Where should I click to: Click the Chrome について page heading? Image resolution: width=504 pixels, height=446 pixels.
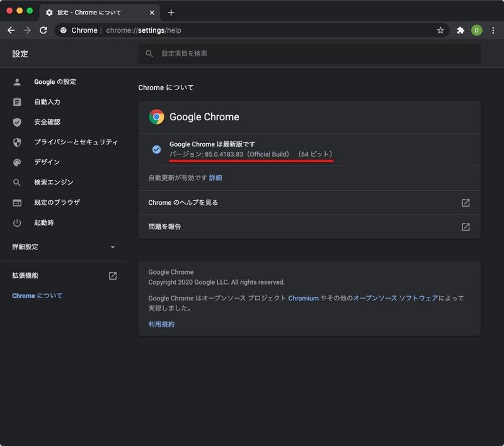166,88
